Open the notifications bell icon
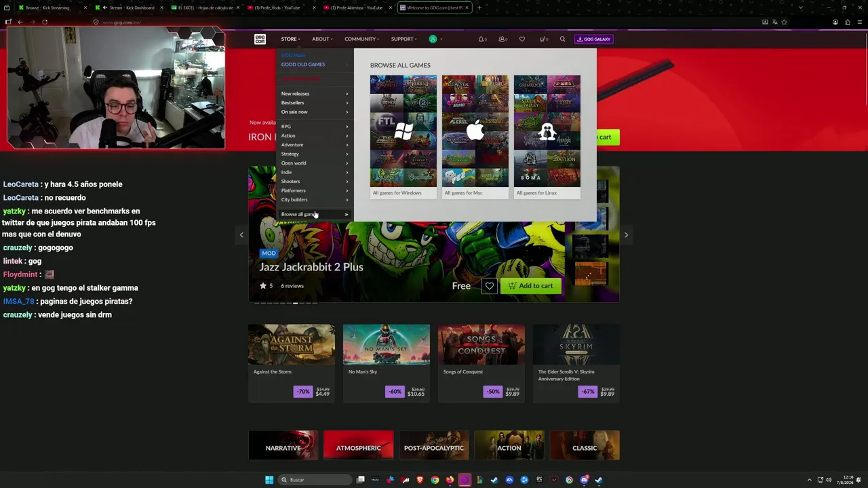868x488 pixels. click(x=481, y=39)
